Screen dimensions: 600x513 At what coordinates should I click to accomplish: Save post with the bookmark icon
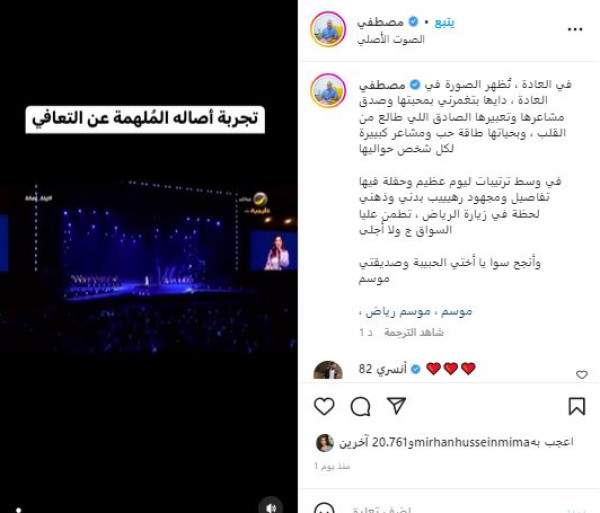pos(577,406)
